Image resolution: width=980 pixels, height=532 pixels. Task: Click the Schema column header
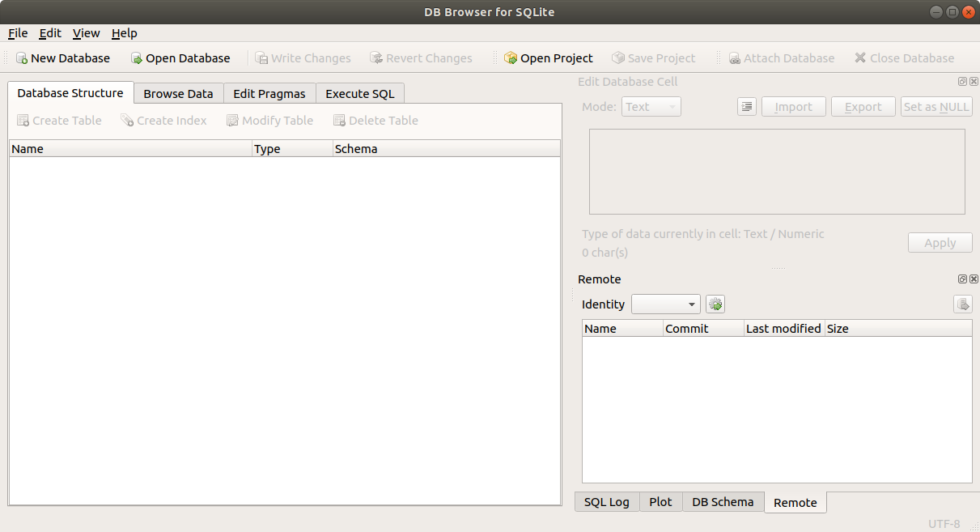pyautogui.click(x=446, y=149)
